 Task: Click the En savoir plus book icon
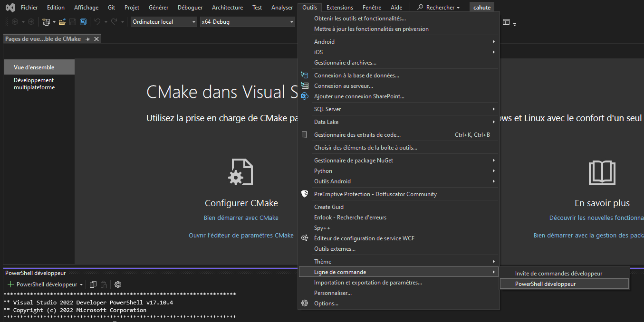pyautogui.click(x=602, y=172)
